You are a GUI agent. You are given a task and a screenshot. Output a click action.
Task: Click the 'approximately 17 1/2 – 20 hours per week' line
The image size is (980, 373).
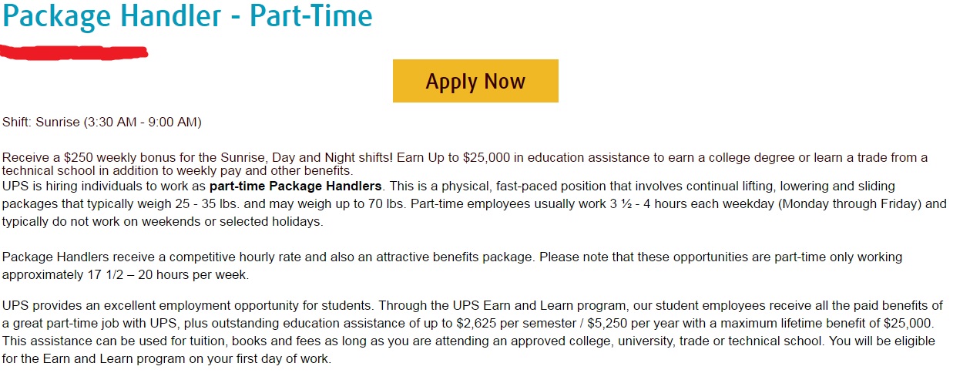[x=126, y=274]
